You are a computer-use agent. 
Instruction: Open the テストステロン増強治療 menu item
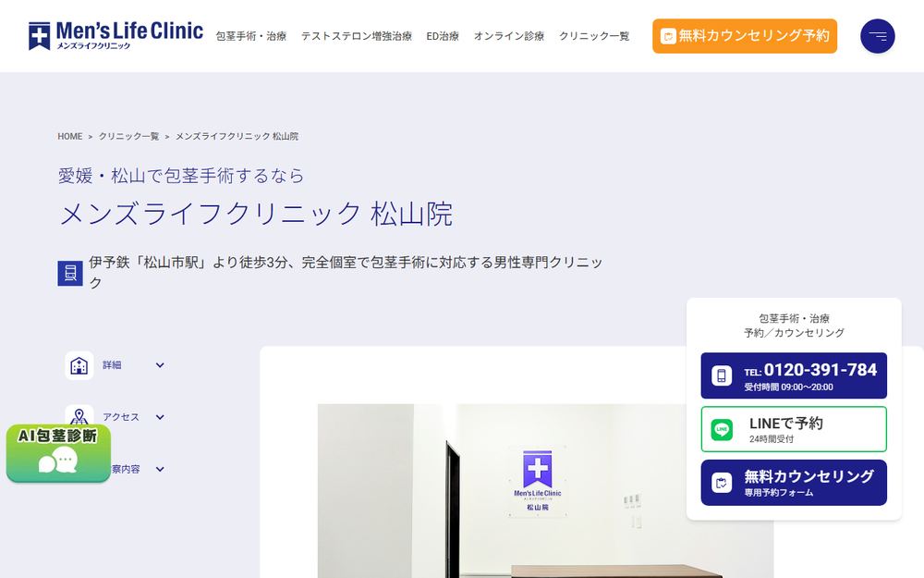[x=356, y=36]
